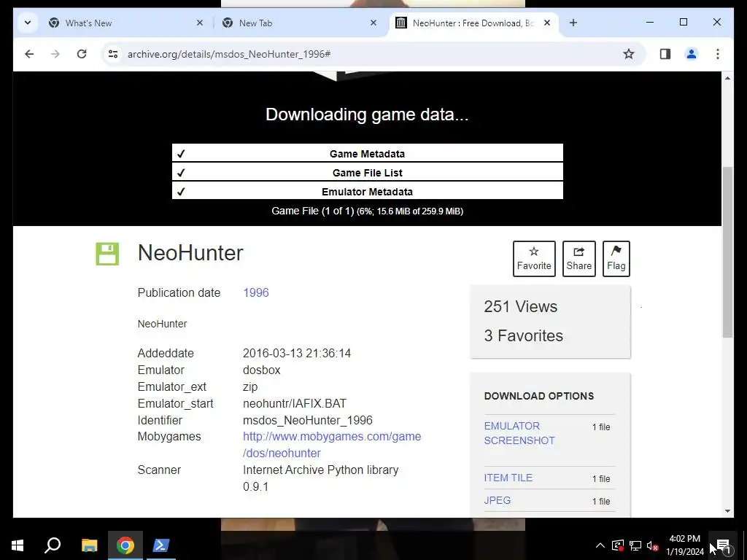Close the New Tab tab
The image size is (747, 560).
click(x=373, y=23)
